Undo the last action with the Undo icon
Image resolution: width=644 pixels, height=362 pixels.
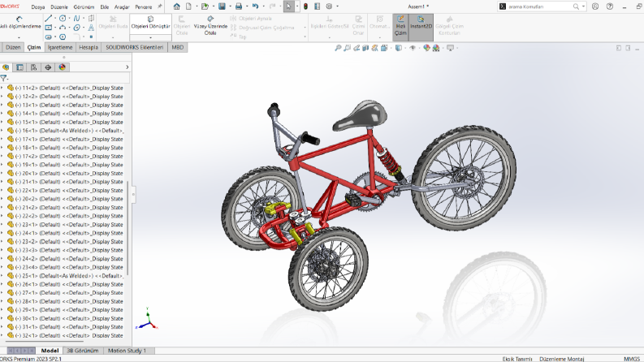click(x=255, y=6)
